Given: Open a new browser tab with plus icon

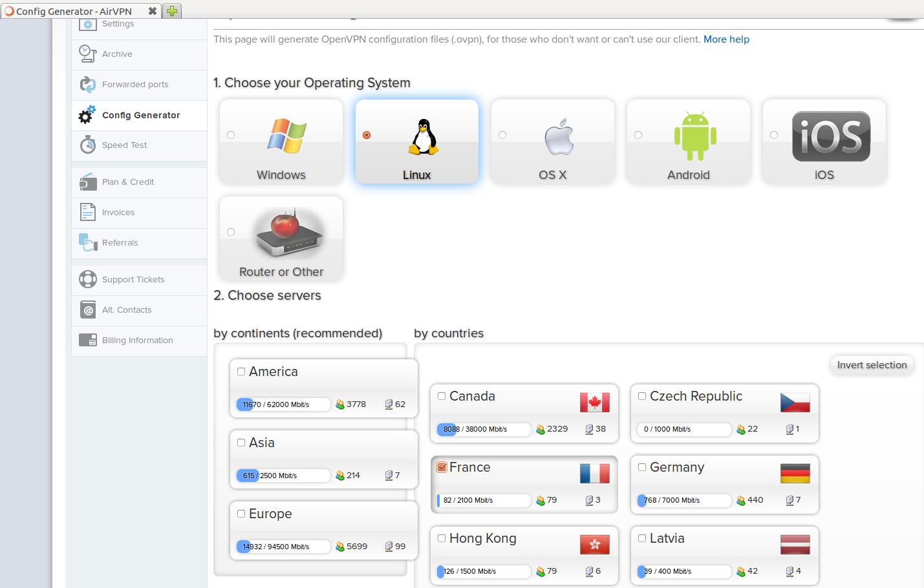Looking at the screenshot, I should 171,11.
